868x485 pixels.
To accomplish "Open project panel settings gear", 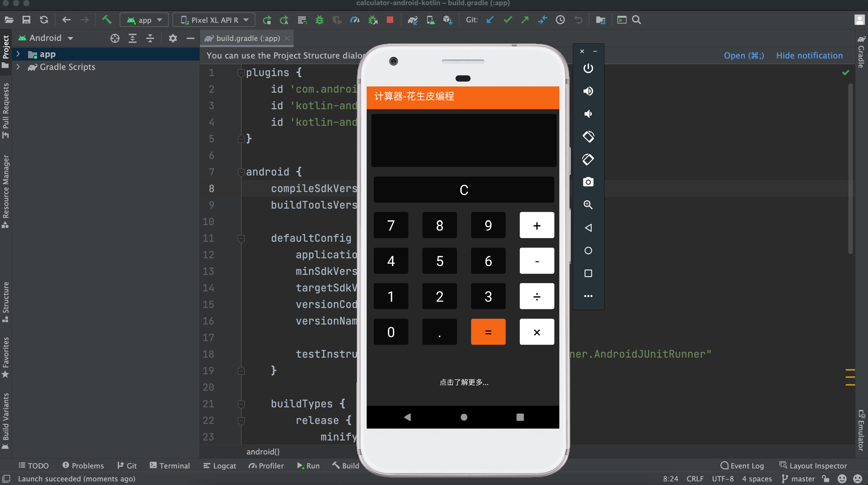I will (x=173, y=38).
